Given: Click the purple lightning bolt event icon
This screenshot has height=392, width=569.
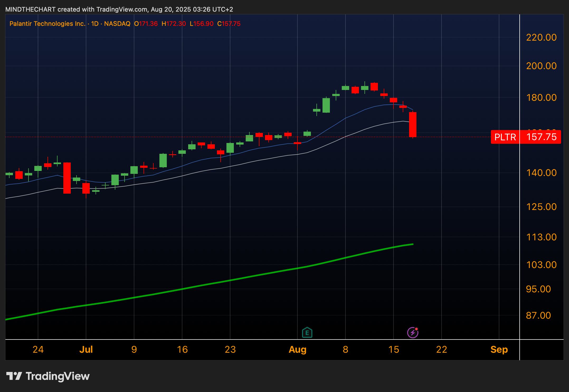Looking at the screenshot, I should (x=412, y=332).
